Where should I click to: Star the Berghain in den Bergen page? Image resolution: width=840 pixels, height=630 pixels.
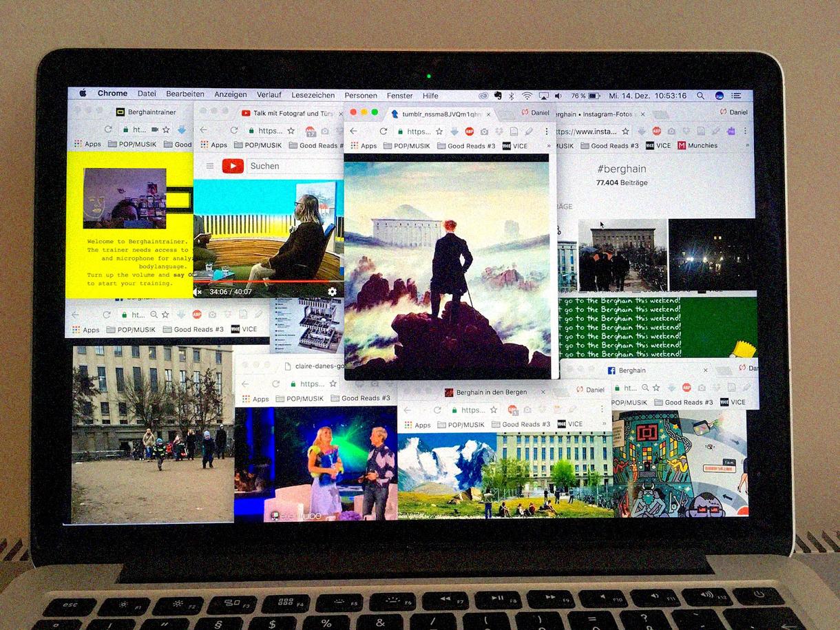tap(493, 410)
